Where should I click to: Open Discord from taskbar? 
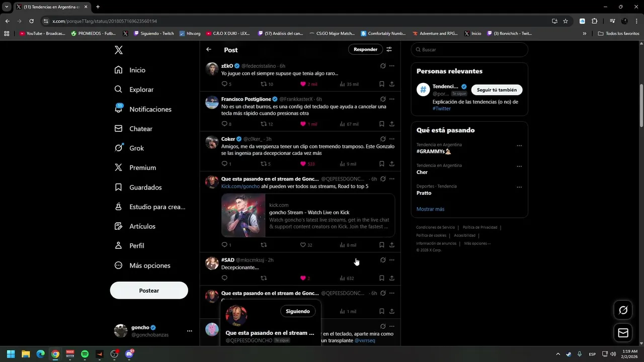[129, 354]
